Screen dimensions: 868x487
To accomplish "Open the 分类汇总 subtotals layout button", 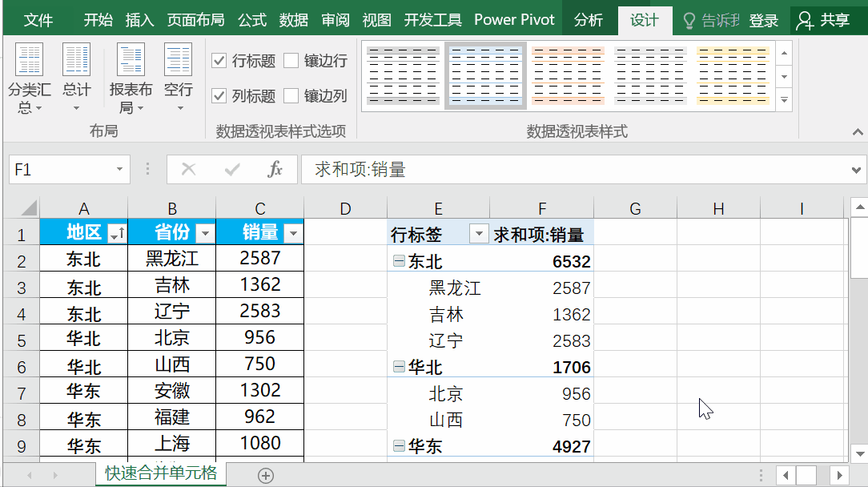I will 30,78.
